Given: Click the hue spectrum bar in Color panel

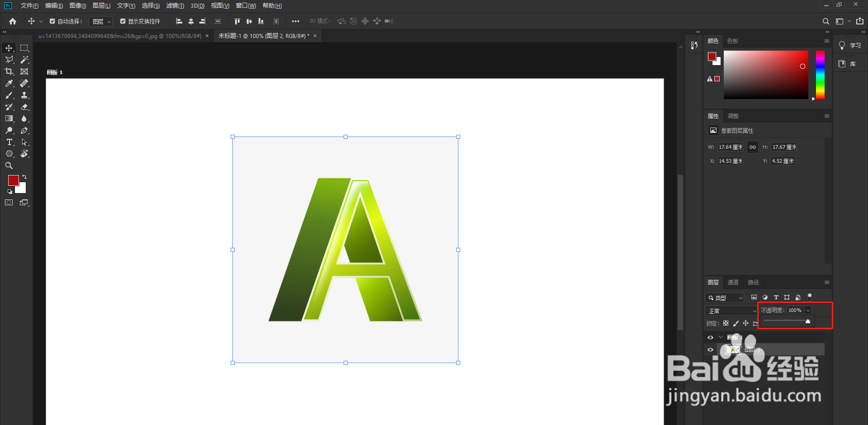Looking at the screenshot, I should tap(820, 75).
